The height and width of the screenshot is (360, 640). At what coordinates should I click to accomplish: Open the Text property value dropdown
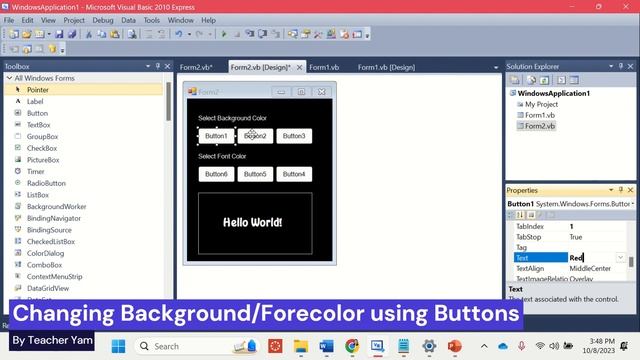(620, 258)
